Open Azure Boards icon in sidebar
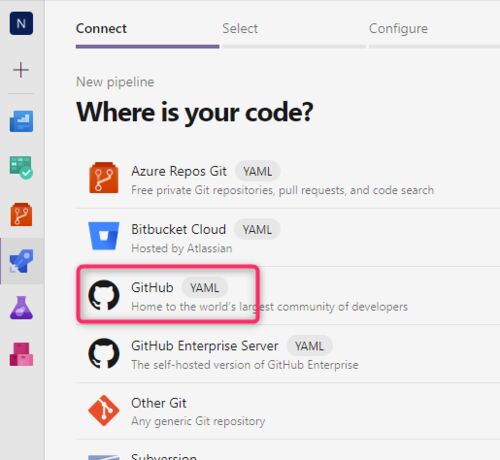500x460 pixels. pos(21,168)
